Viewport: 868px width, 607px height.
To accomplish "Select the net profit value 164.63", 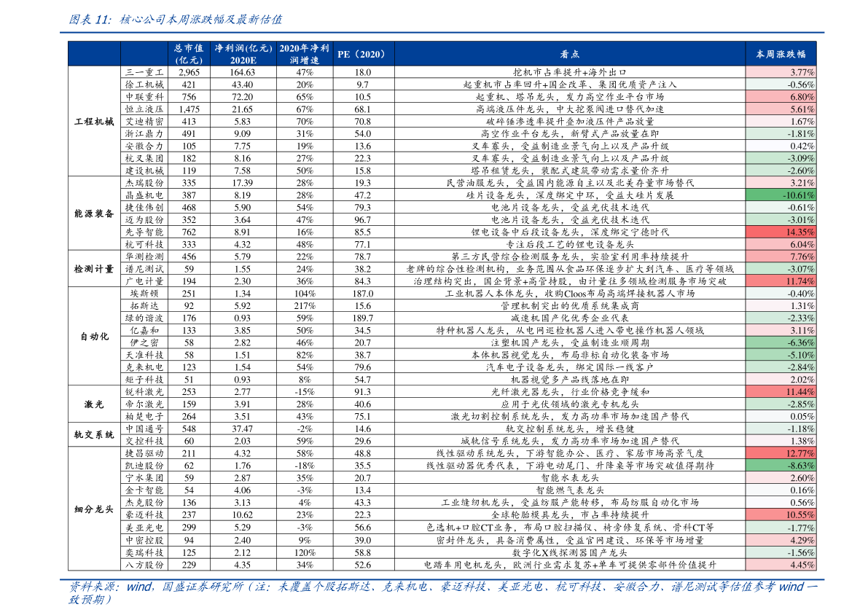I will tap(243, 72).
